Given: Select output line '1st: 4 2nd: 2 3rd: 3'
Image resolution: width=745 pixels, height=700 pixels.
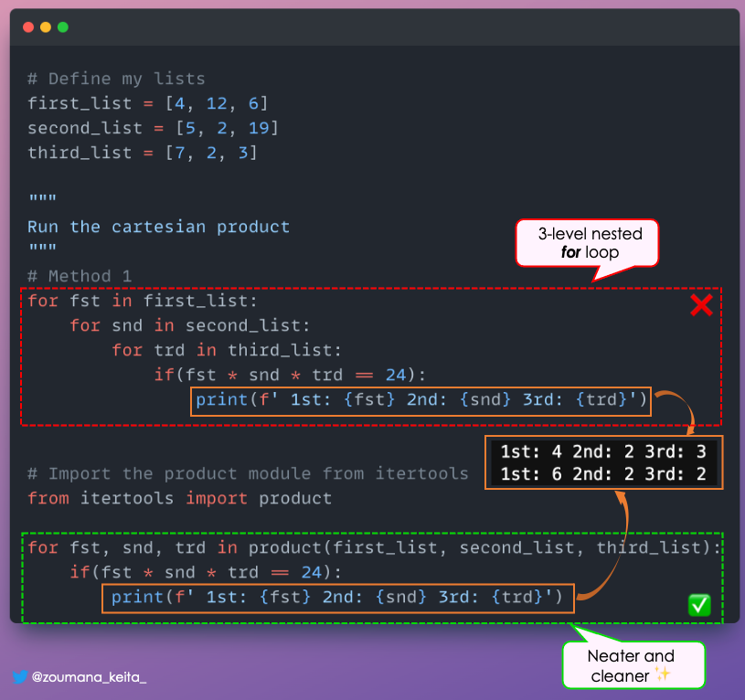Looking at the screenshot, I should click(x=603, y=451).
